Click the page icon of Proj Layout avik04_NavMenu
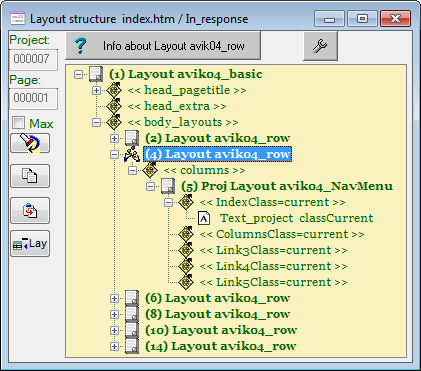 (168, 186)
